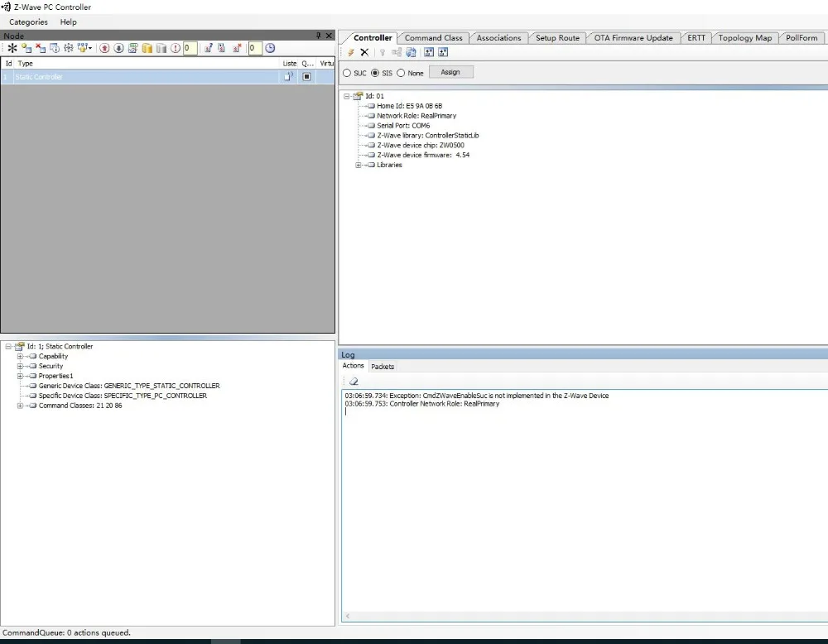Open the Categories menu
The image size is (828, 644).
[28, 22]
